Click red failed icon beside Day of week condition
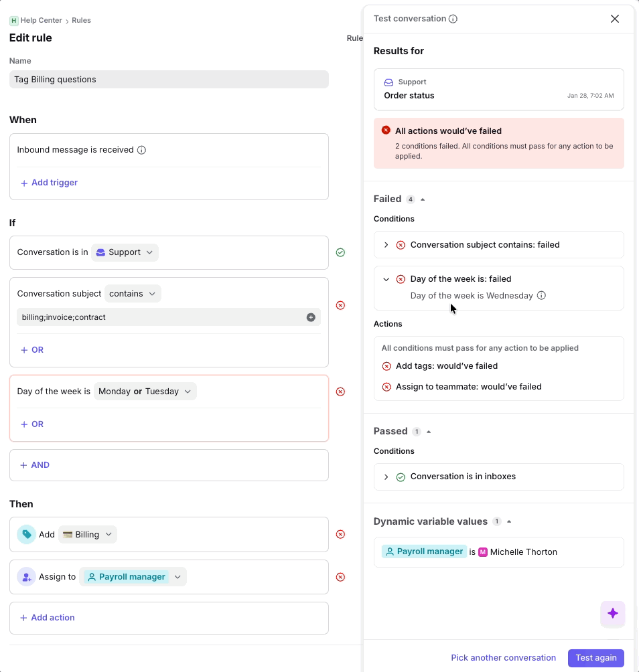 (340, 392)
